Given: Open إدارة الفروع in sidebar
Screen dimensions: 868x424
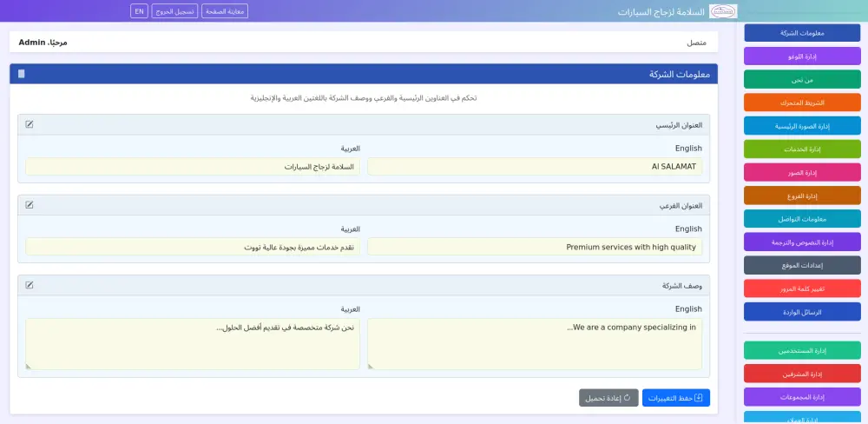Looking at the screenshot, I should (802, 195).
